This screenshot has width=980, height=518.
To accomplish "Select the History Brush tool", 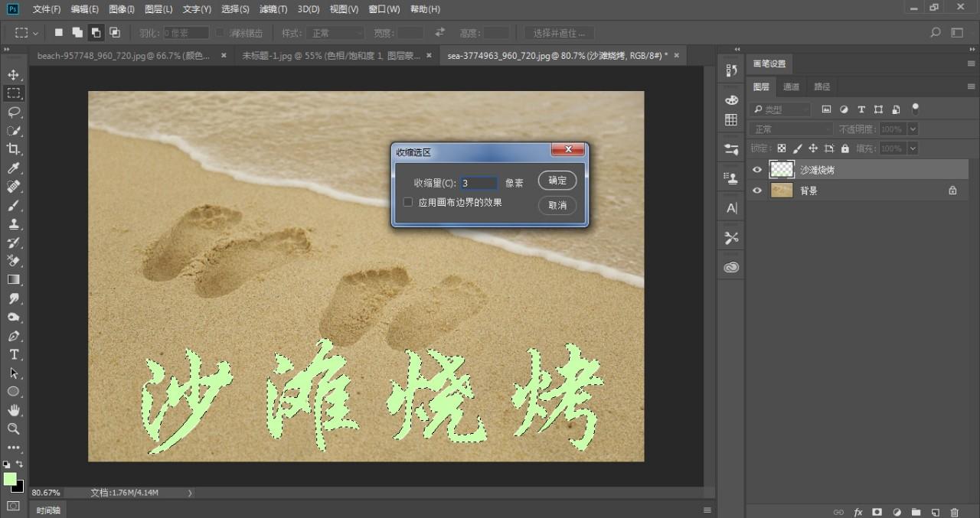I will [14, 243].
